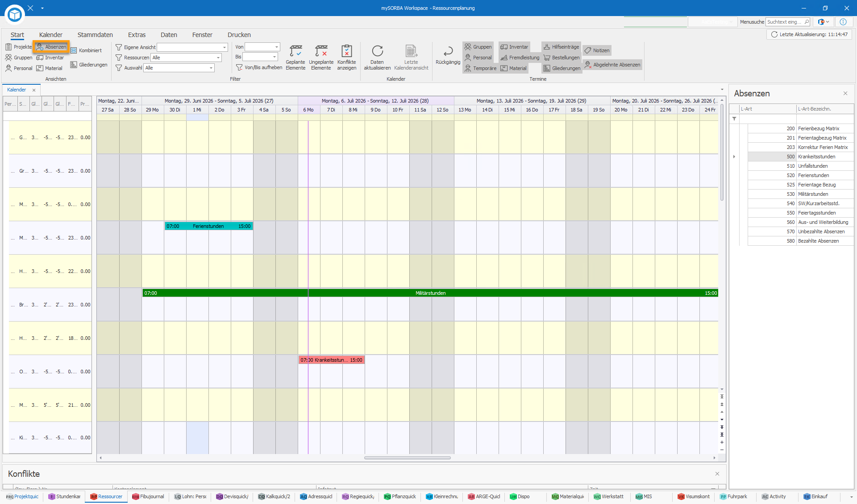The width and height of the screenshot is (857, 504).
Task: Close the Konflikte panel
Action: 717,474
